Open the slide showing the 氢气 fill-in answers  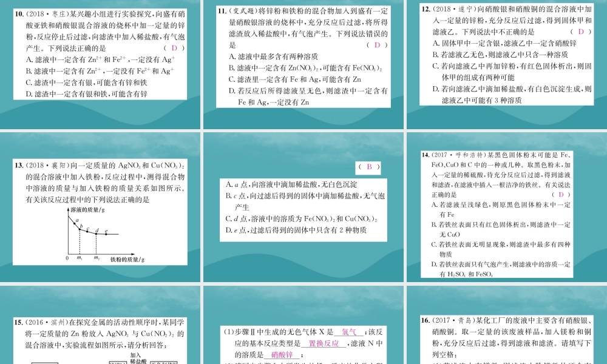click(x=303, y=325)
